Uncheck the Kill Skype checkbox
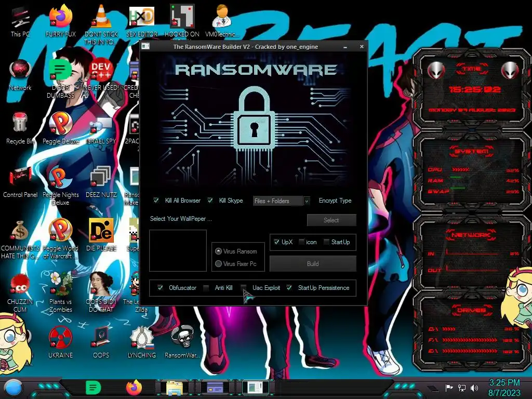This screenshot has height=399, width=532. 210,200
